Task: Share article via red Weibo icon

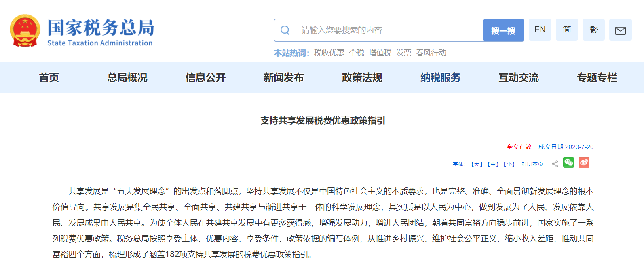Action: 584,162
